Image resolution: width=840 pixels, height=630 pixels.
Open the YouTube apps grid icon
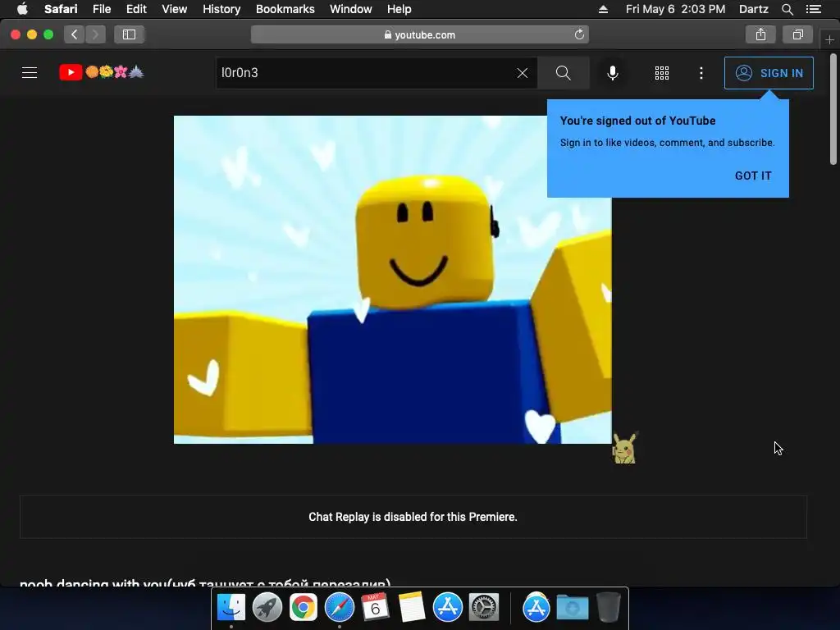[x=662, y=73]
